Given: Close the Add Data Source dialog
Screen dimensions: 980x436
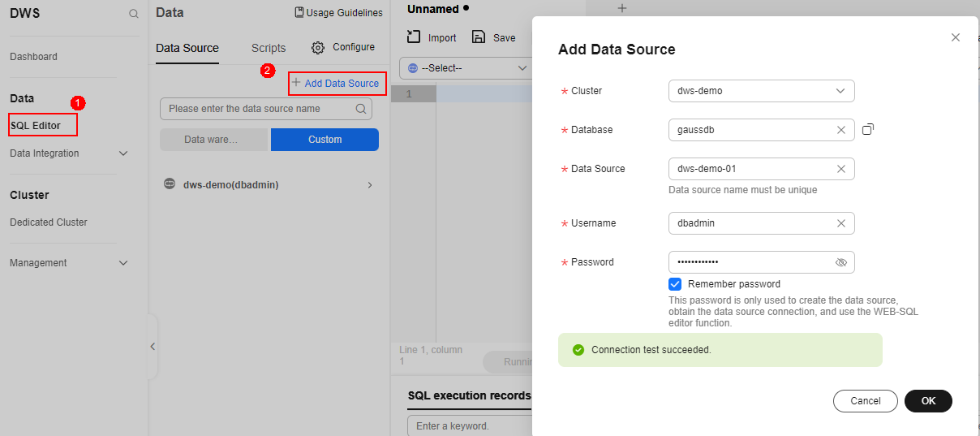Looking at the screenshot, I should tap(956, 37).
